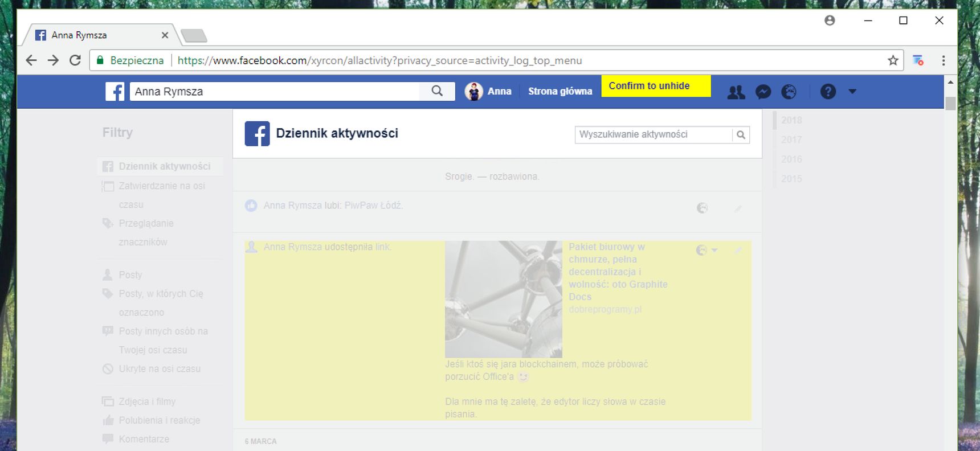Image resolution: width=980 pixels, height=451 pixels.
Task: Click the Confirm to unhide button
Action: 656,86
